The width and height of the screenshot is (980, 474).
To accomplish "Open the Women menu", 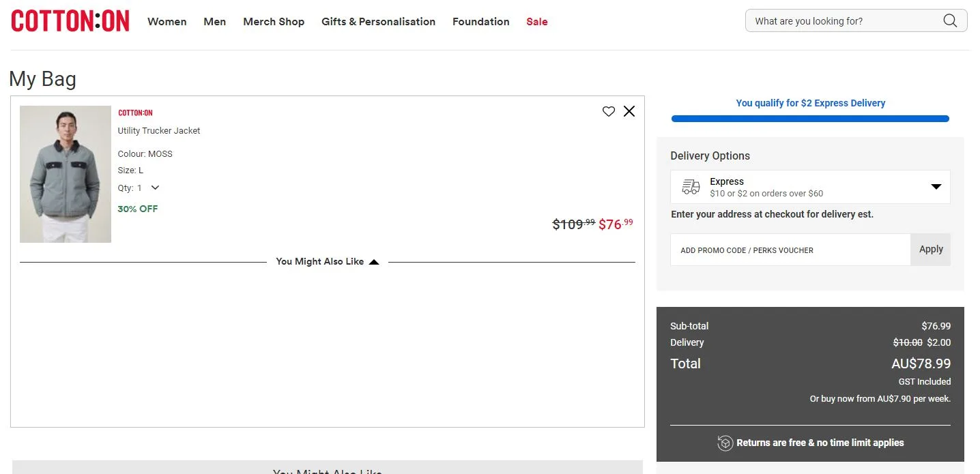I will (x=167, y=22).
